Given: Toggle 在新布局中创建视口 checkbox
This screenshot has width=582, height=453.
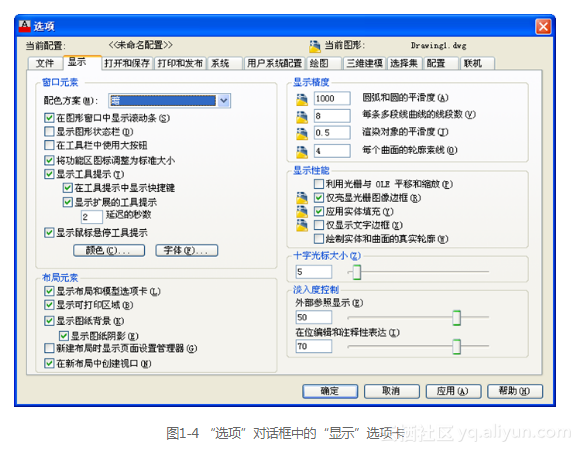Looking at the screenshot, I should point(49,363).
